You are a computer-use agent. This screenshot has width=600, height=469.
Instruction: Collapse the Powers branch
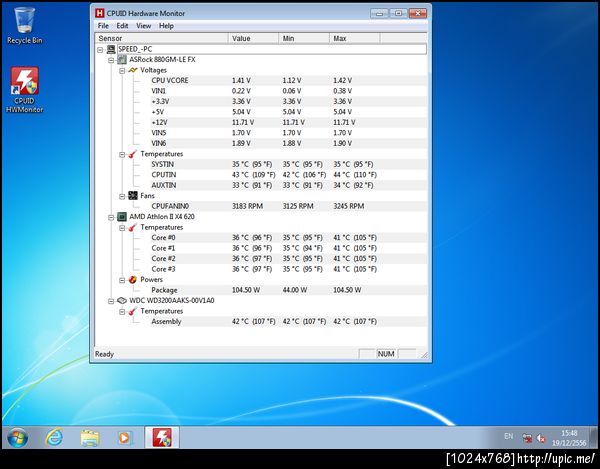pos(122,280)
